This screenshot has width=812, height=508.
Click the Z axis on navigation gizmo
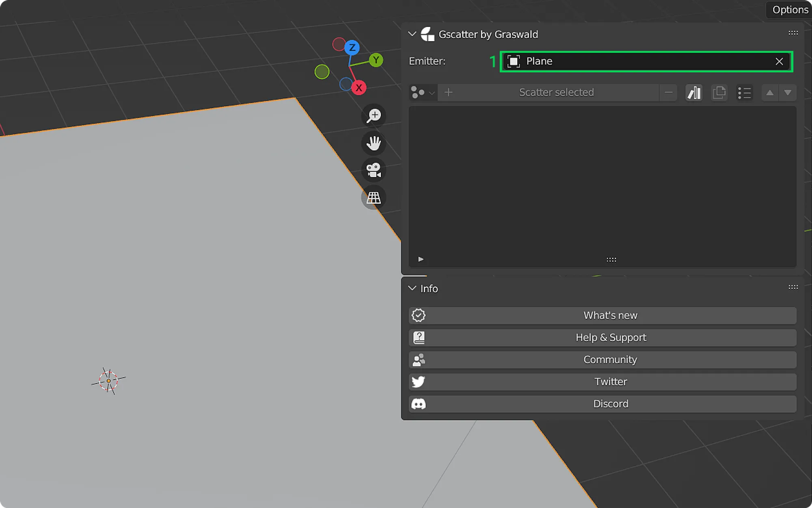[352, 48]
